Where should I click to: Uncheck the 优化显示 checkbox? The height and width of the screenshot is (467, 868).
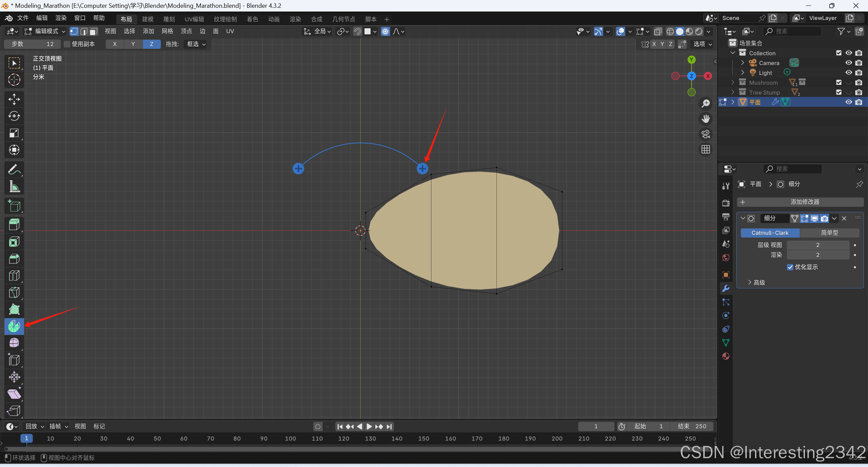[x=790, y=267]
